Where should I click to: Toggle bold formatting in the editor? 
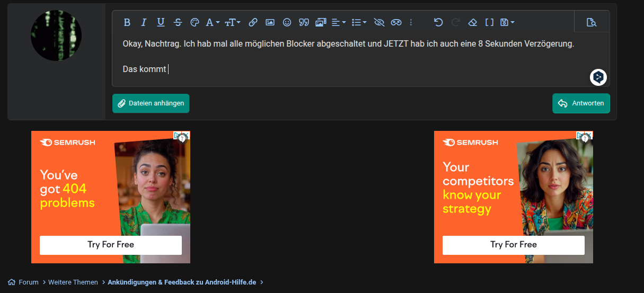[x=127, y=22]
